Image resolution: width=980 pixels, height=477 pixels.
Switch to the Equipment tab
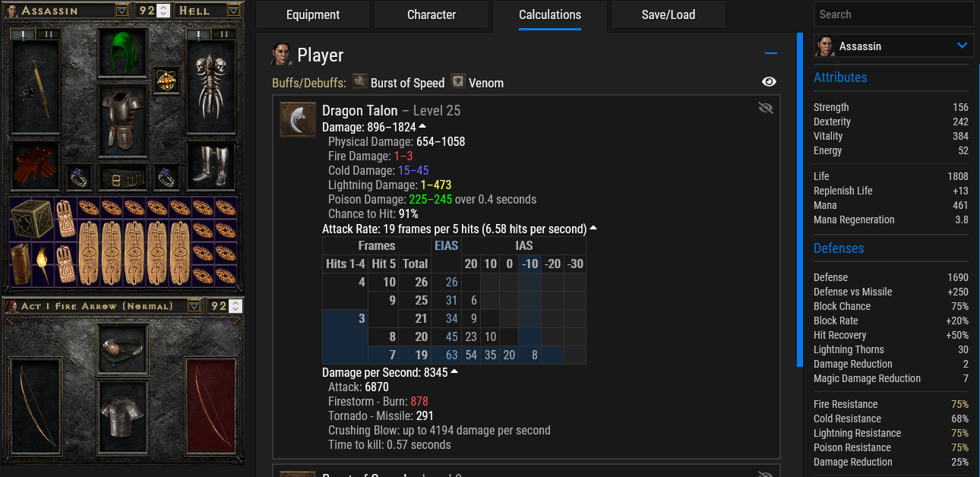[314, 14]
